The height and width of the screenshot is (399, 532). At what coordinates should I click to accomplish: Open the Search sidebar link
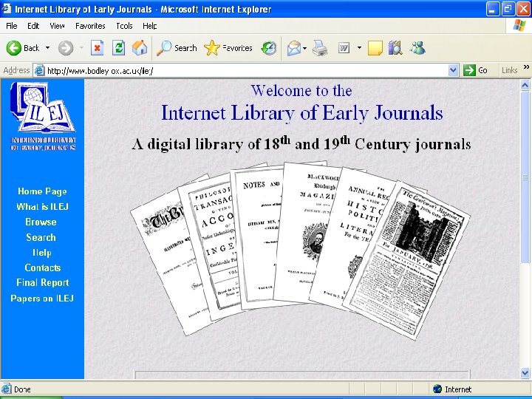click(41, 237)
